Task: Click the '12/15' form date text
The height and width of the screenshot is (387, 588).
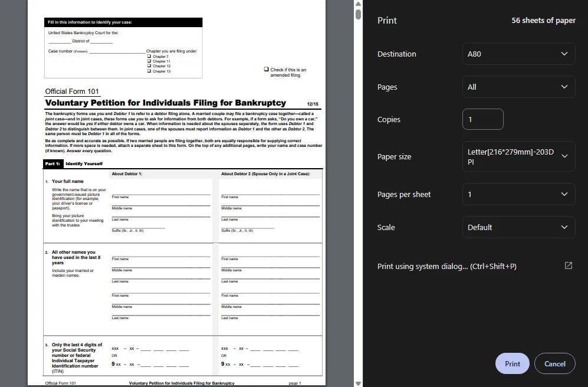Action: (x=313, y=104)
